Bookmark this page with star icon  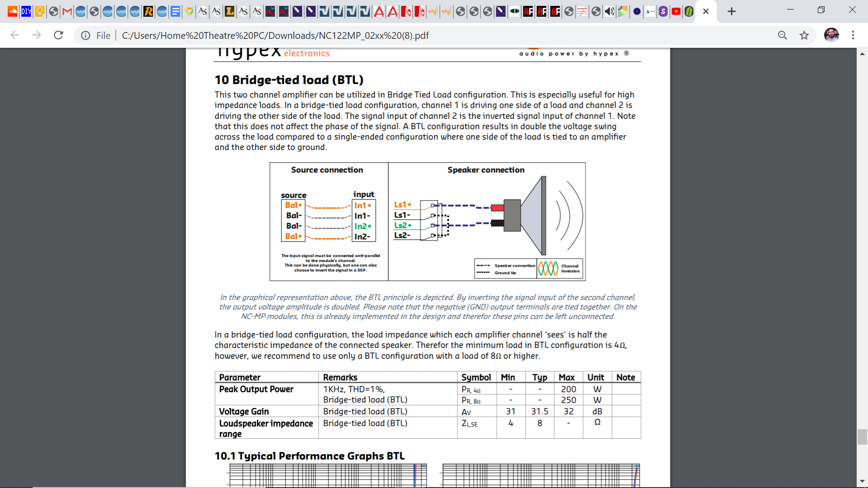pyautogui.click(x=804, y=35)
